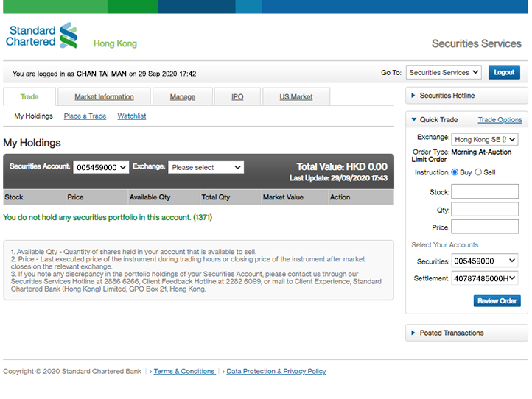The height and width of the screenshot is (399, 532).
Task: Open the Settlement account dropdown
Action: [485, 278]
